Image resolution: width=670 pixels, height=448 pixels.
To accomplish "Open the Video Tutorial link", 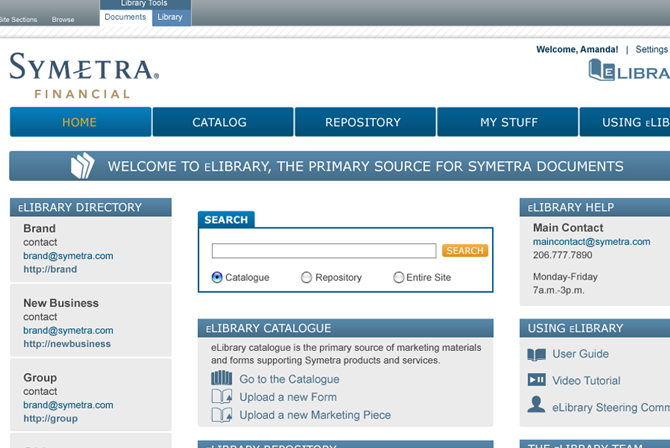I will (586, 380).
